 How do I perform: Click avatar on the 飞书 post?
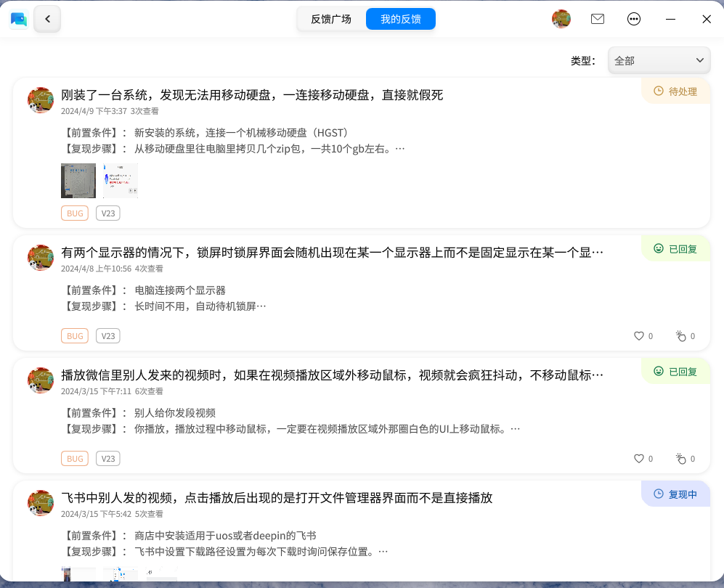point(41,503)
